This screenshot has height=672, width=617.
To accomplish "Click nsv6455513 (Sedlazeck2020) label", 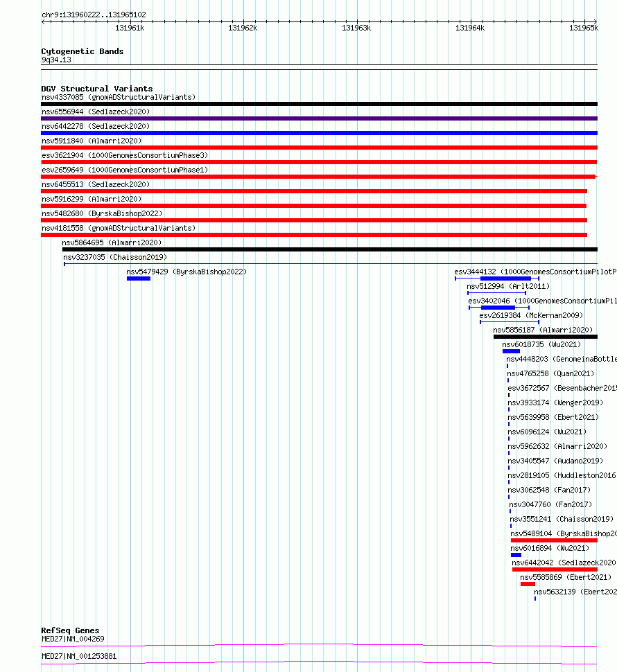I will (x=96, y=185).
